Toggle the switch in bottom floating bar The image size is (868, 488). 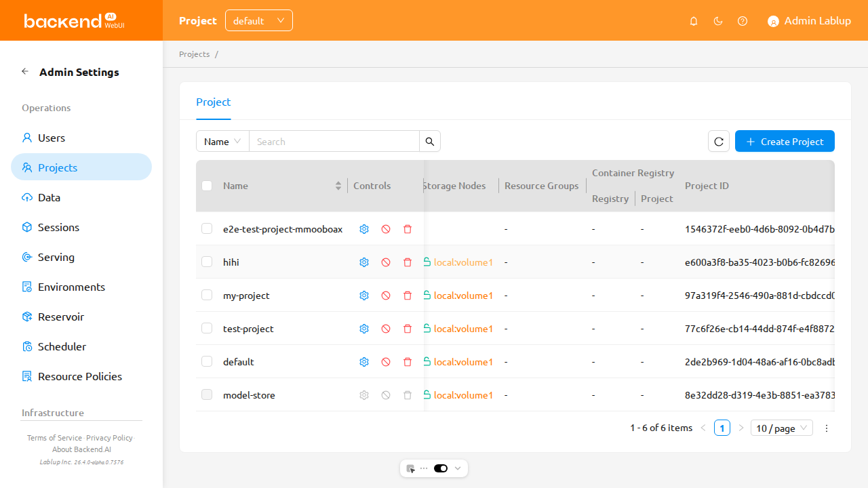coord(441,468)
